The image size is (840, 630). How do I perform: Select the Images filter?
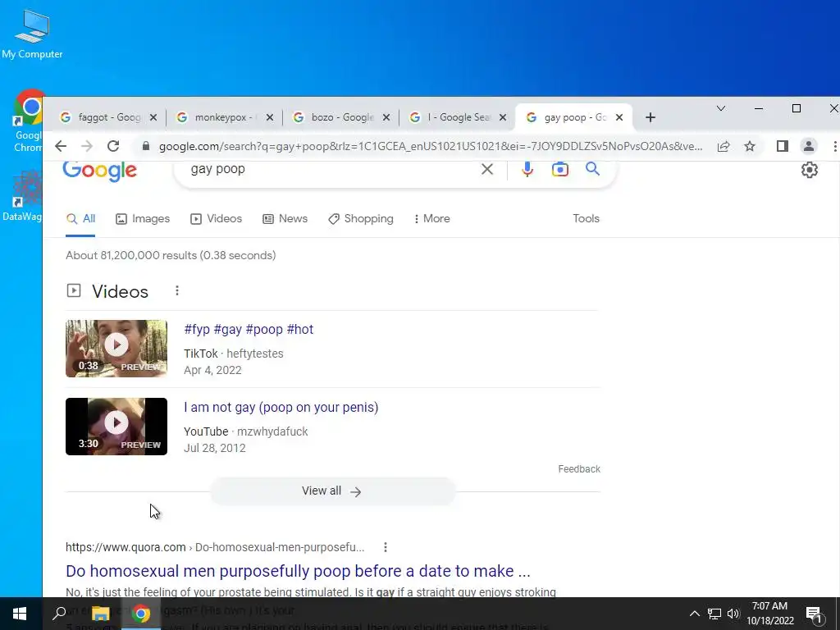coord(143,218)
